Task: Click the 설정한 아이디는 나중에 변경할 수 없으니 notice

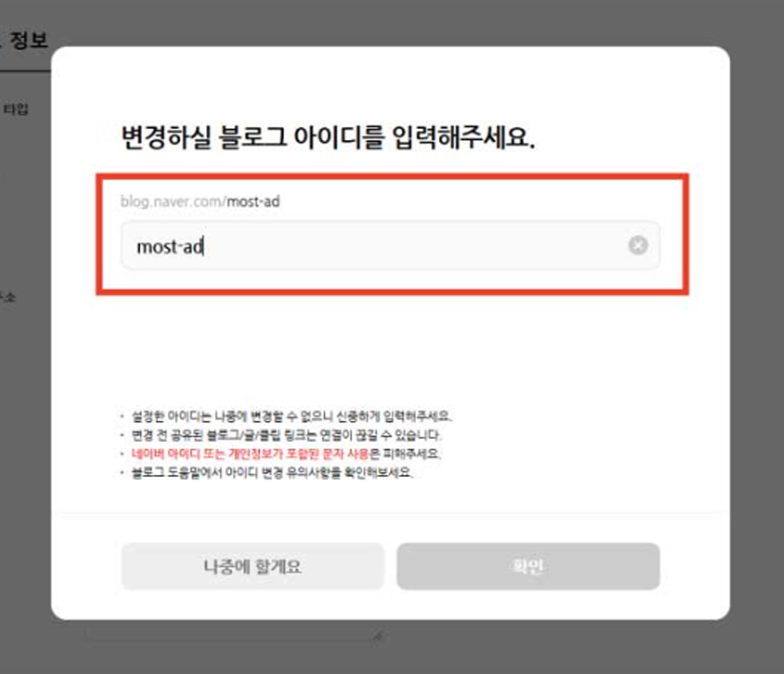Action: click(292, 416)
